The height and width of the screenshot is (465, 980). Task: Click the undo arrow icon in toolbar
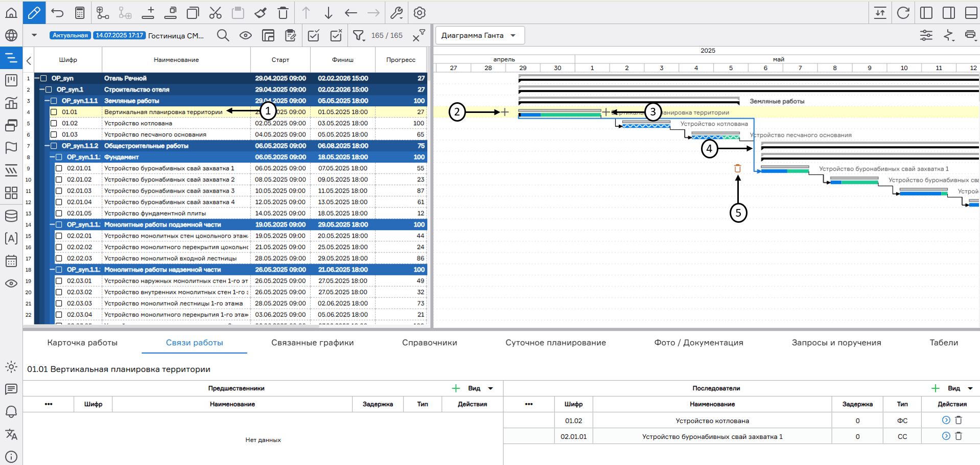click(57, 13)
